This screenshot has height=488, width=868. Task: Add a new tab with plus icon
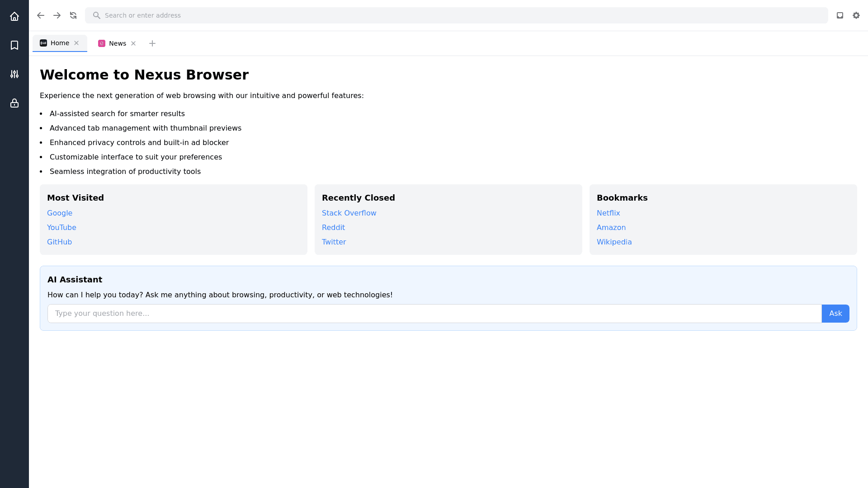152,43
